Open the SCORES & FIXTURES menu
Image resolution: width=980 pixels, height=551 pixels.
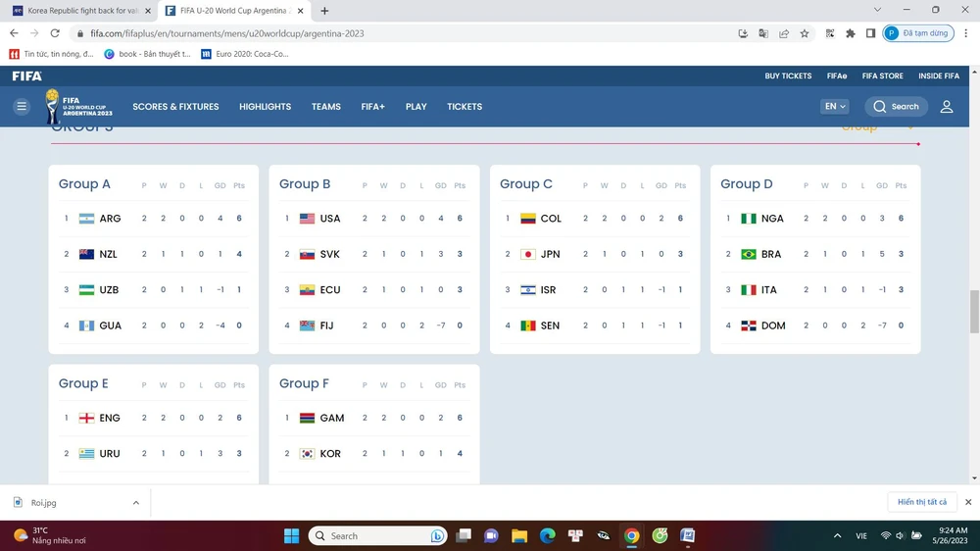(x=175, y=107)
